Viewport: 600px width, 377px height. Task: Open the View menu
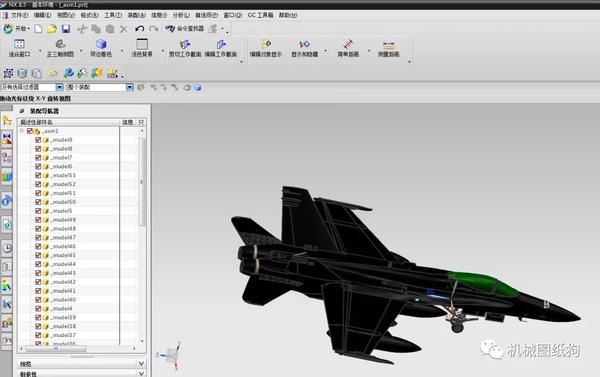[x=66, y=15]
